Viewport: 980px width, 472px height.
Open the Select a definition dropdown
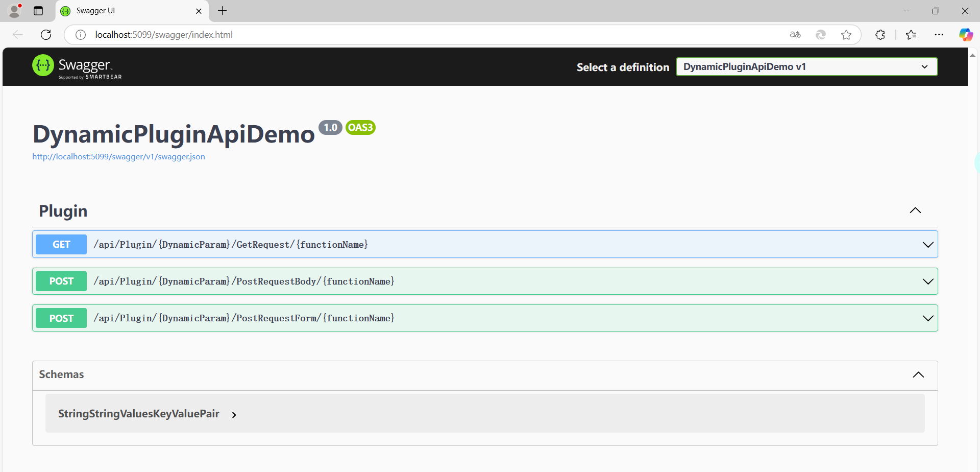coord(806,67)
